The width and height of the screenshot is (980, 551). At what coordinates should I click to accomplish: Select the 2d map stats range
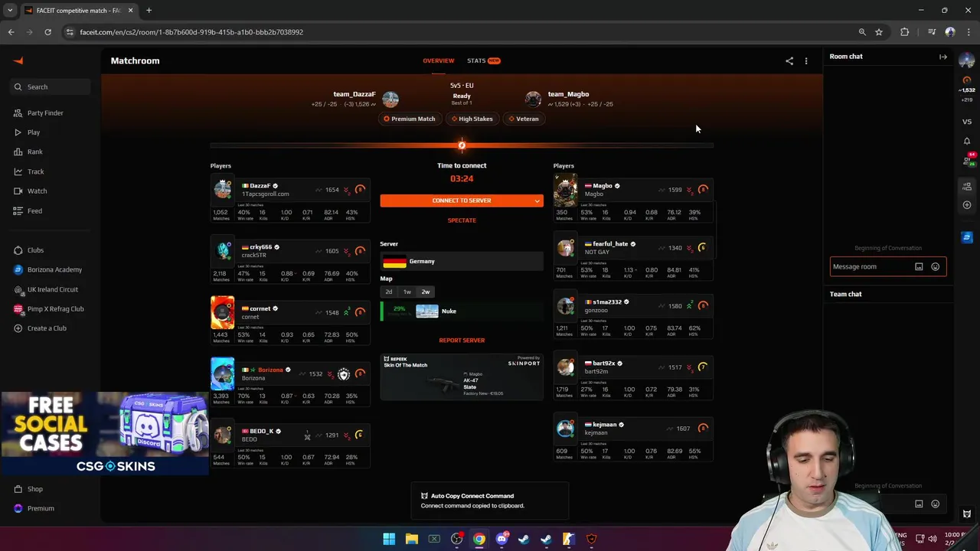click(389, 292)
